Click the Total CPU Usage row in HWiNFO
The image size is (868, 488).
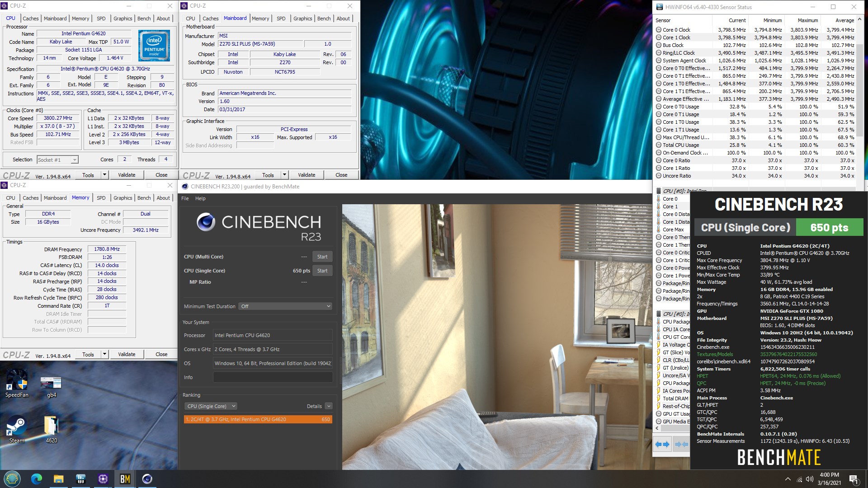click(x=755, y=145)
